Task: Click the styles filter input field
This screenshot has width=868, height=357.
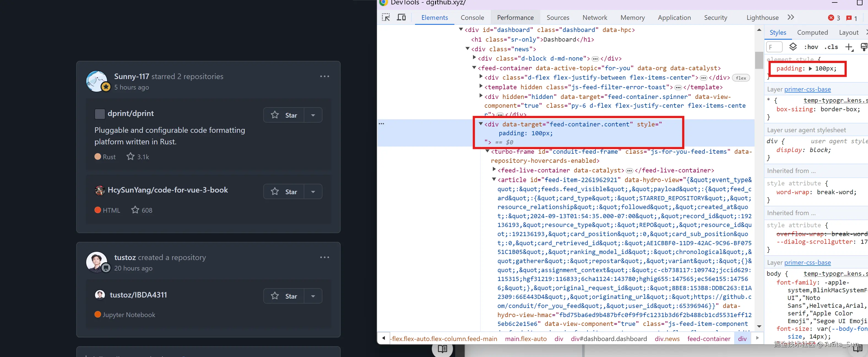Action: 774,47
